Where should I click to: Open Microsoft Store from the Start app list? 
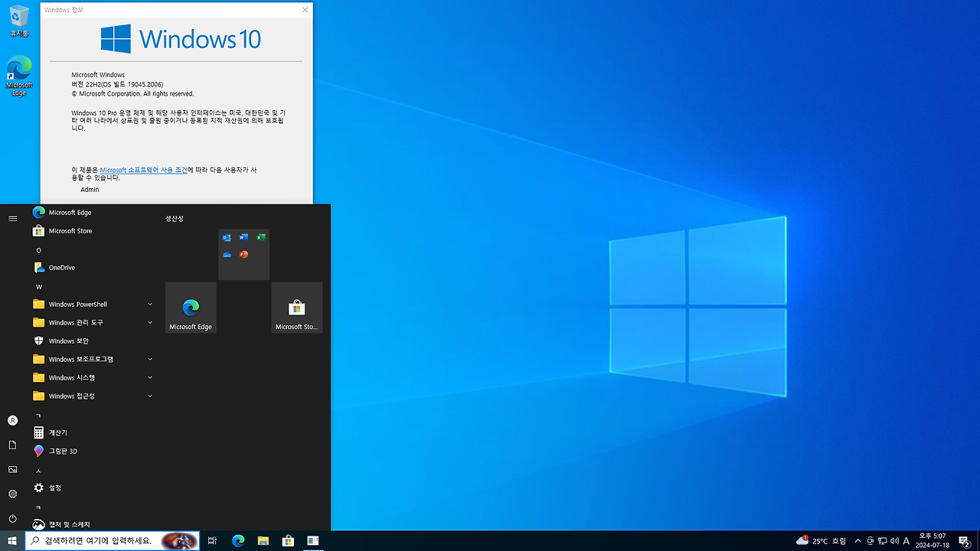coord(92,231)
